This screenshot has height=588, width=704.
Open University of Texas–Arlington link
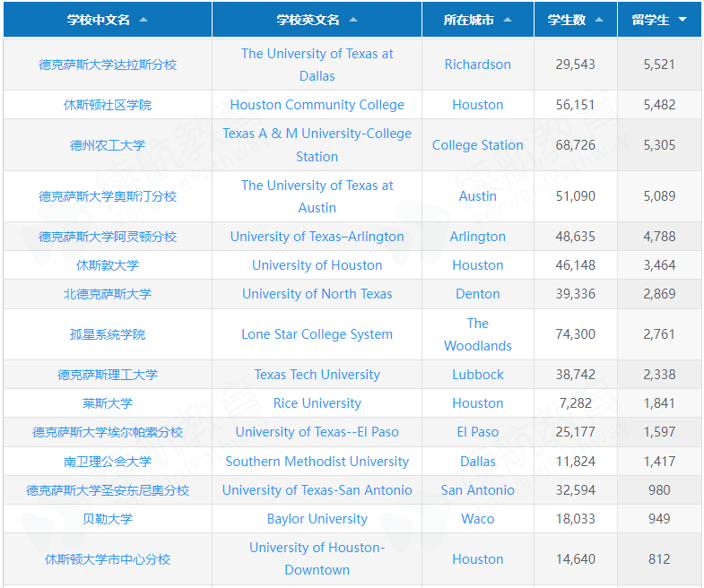click(317, 237)
